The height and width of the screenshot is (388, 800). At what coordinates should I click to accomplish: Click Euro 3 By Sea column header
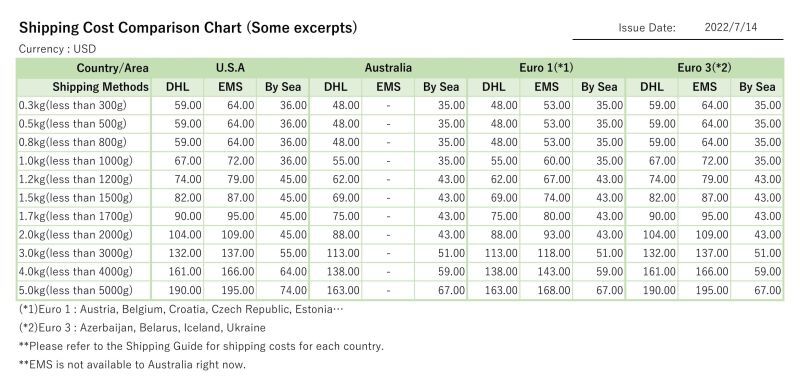[x=757, y=87]
